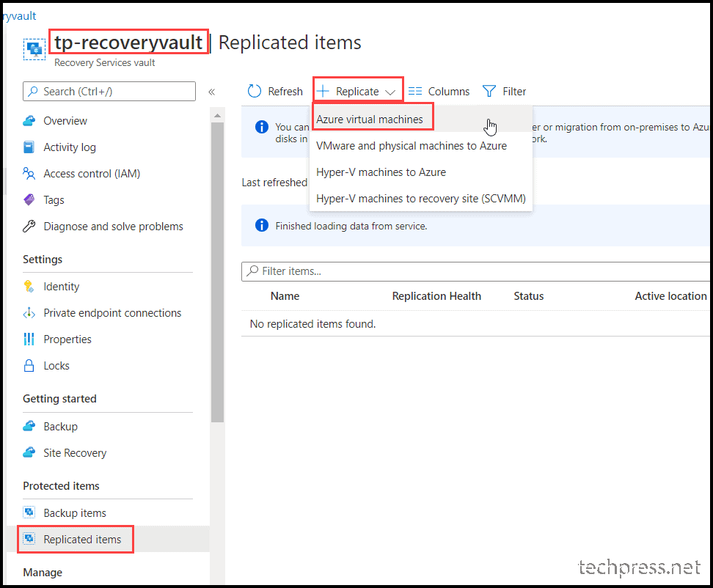Open the Overview page
Image resolution: width=713 pixels, height=588 pixels.
point(65,121)
